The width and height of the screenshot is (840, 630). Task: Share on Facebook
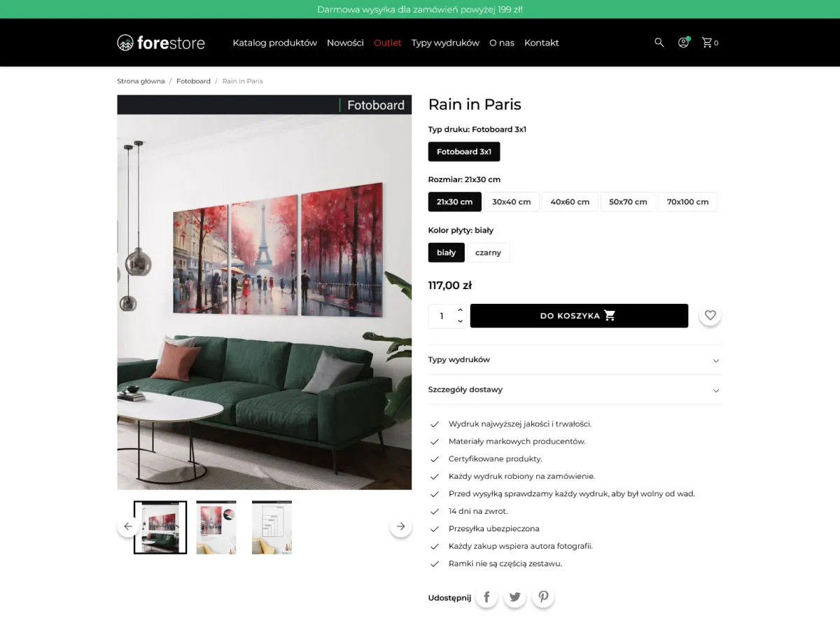coord(486,597)
